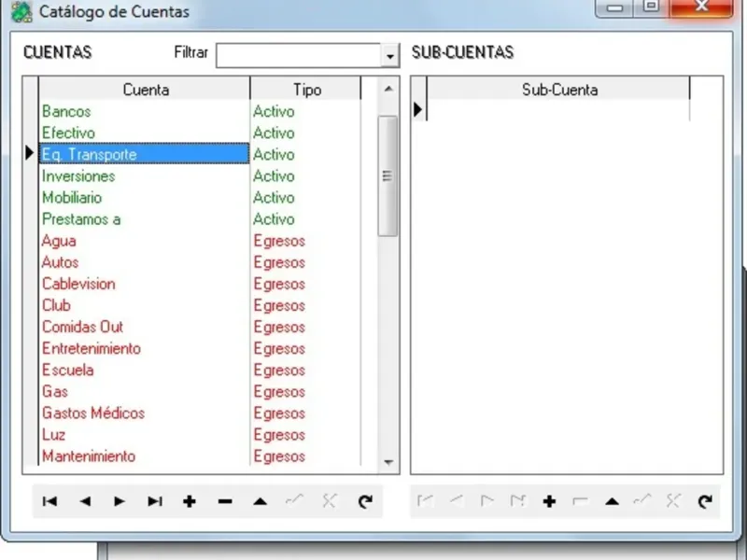Go to previous record in Cuentas navigator
747x560 pixels.
click(x=85, y=501)
